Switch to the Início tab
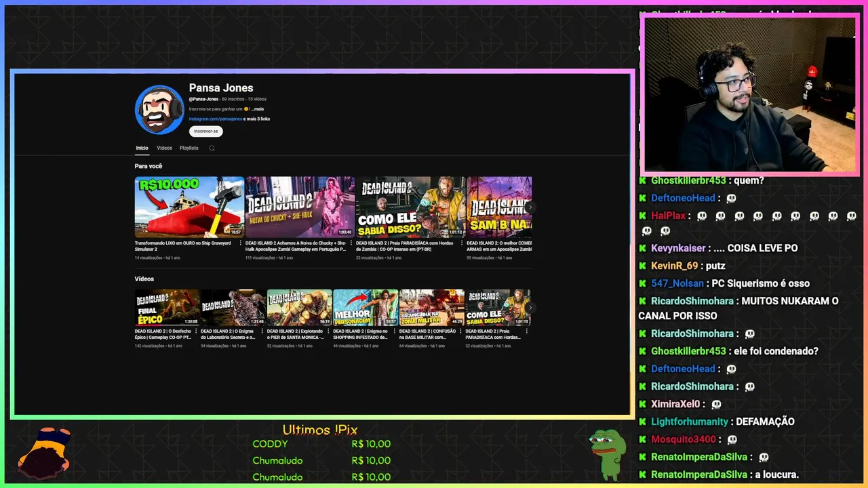868x488 pixels. click(142, 148)
